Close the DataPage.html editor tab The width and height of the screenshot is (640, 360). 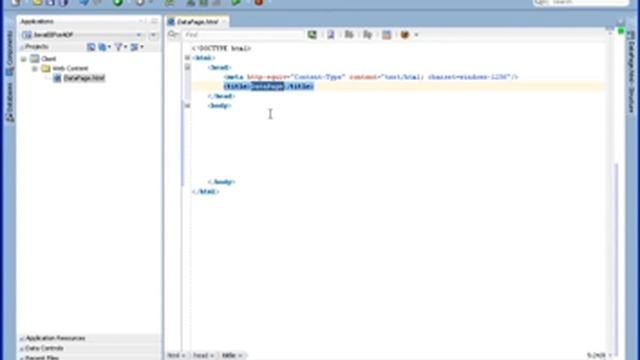tap(224, 22)
